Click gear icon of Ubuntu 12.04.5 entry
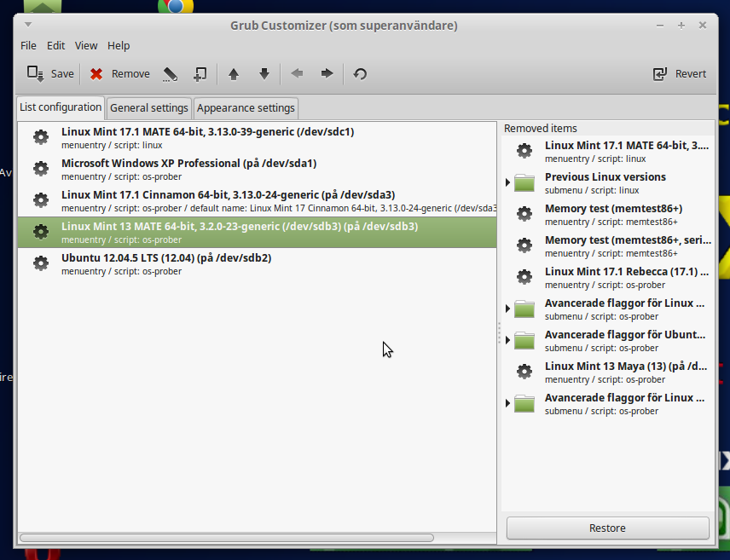Viewport: 730px width, 560px height. [41, 263]
